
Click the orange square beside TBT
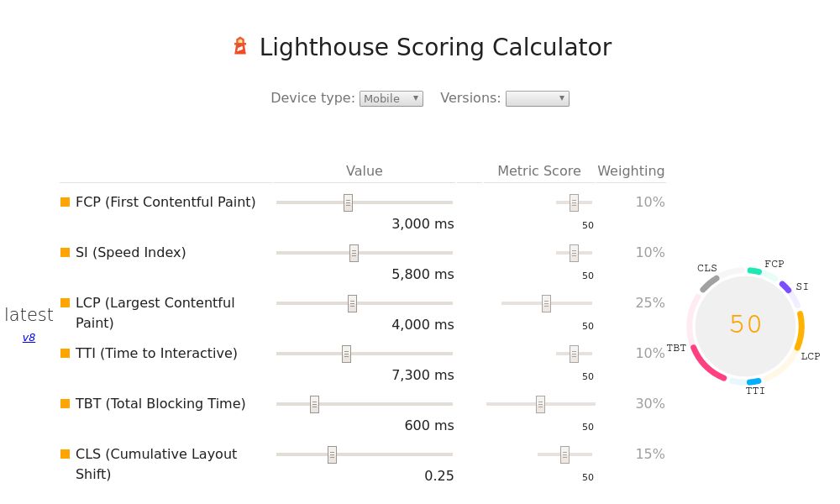coord(64,403)
